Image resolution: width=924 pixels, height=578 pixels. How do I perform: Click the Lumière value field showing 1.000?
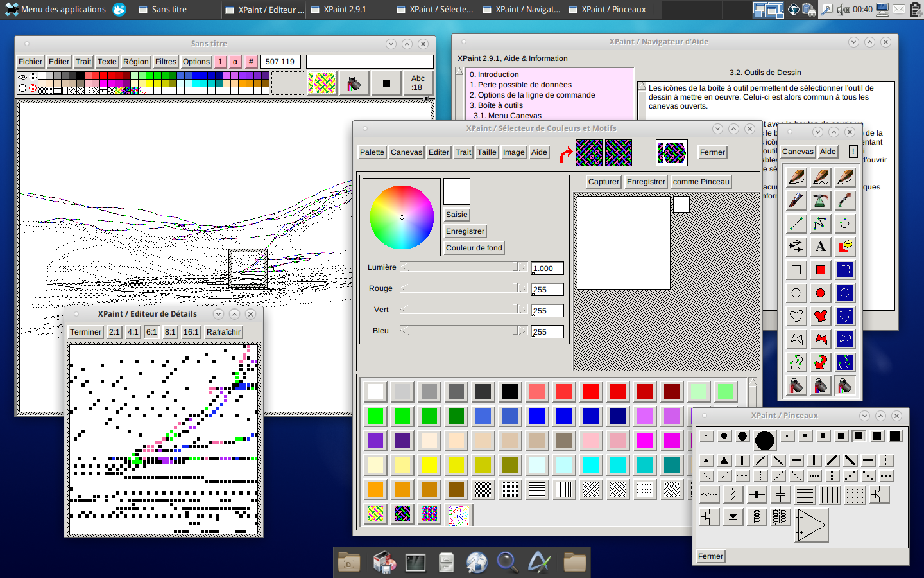[547, 268]
